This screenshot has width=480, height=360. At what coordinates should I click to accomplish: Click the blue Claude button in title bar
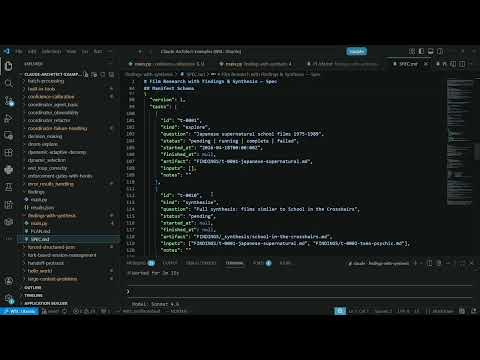(x=357, y=51)
